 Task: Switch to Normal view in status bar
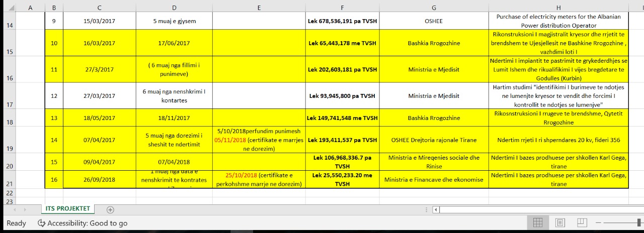tap(537, 222)
